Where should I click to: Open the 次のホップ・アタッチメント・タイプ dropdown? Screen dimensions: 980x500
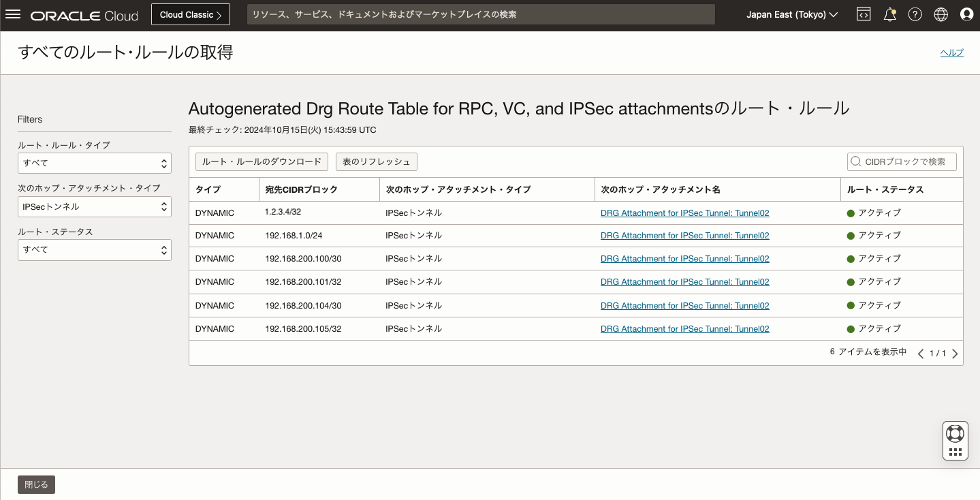(95, 206)
